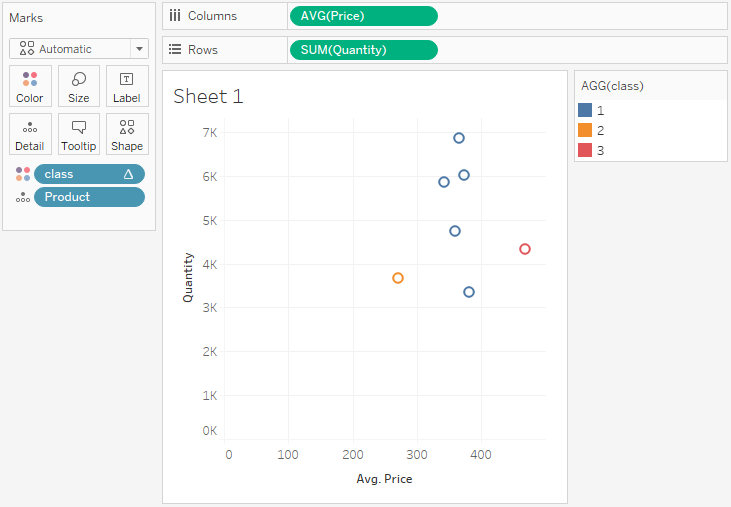
Task: Click the Rows shelf label
Action: 203,50
